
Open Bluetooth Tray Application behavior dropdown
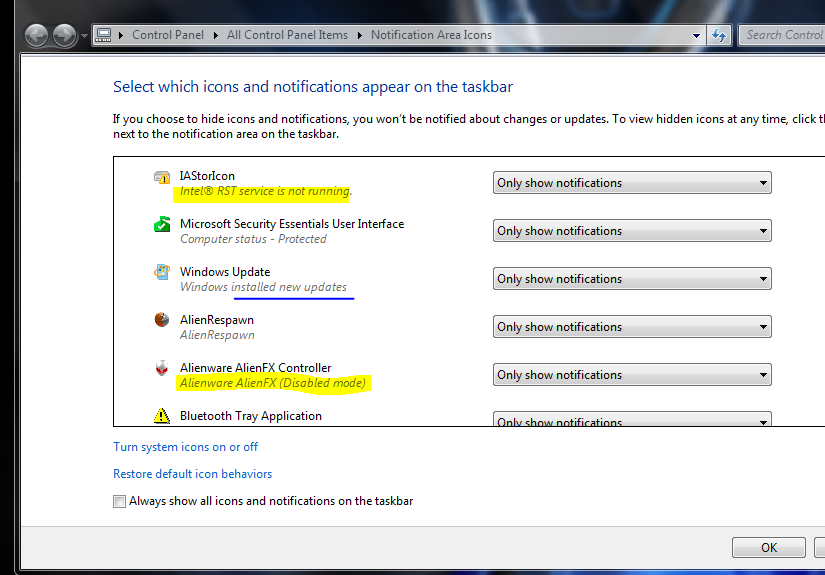pyautogui.click(x=632, y=419)
